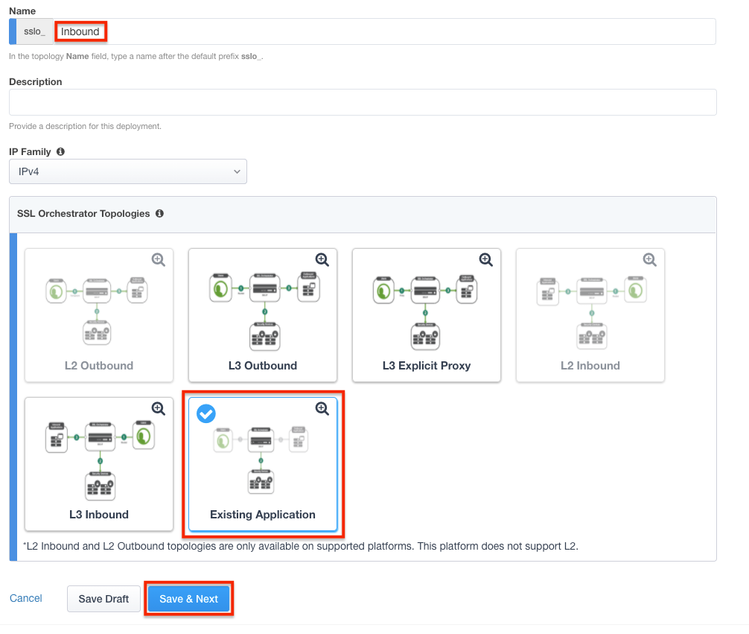Click the L3 Outbound magnifier icon

[322, 260]
